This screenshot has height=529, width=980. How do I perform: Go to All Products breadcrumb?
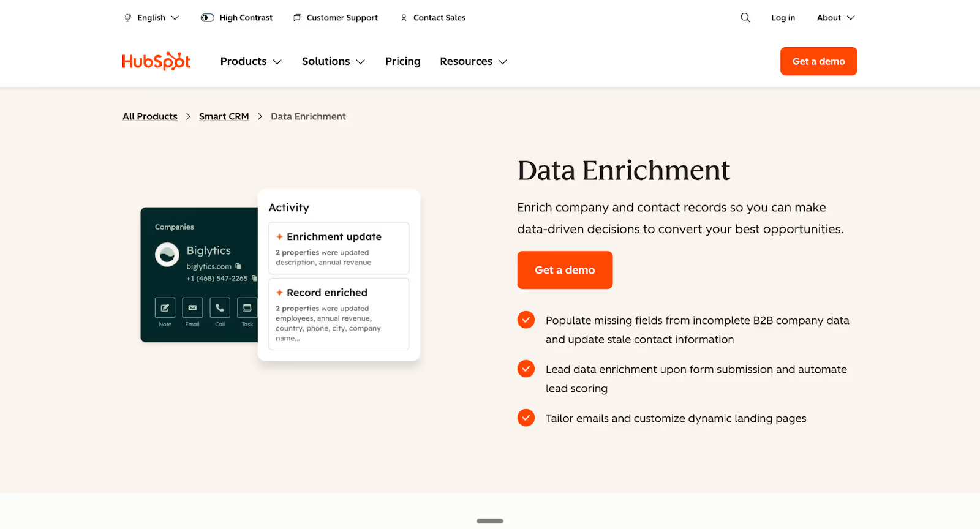150,116
